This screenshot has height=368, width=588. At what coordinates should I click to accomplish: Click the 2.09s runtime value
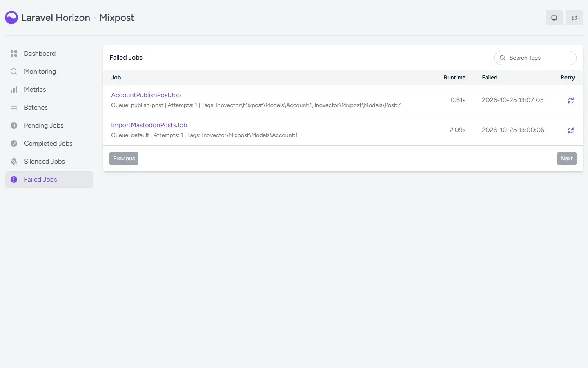point(458,130)
